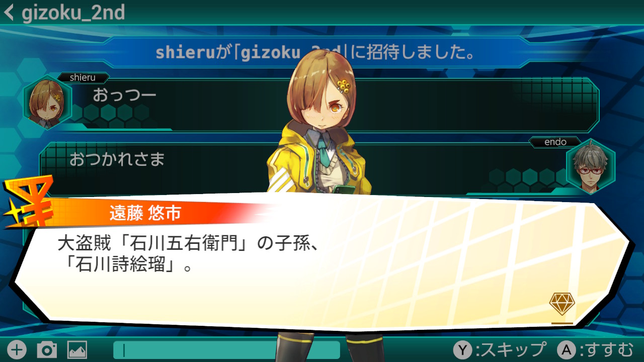Click the A button advance icon
This screenshot has width=644, height=362.
[x=567, y=349]
